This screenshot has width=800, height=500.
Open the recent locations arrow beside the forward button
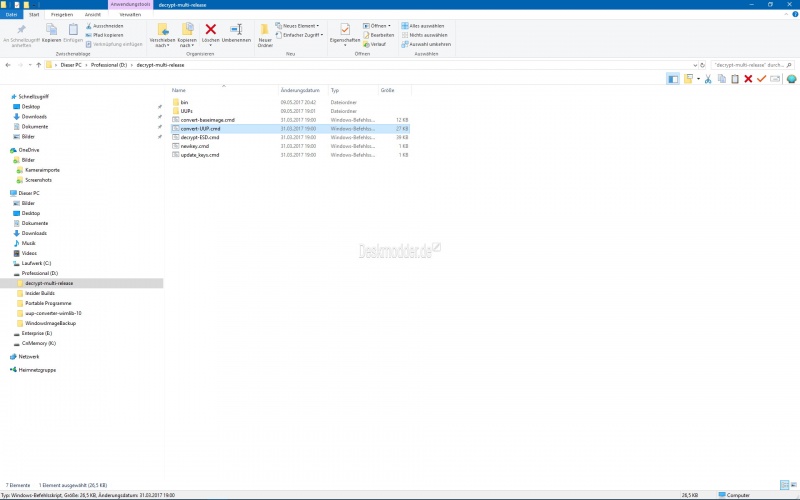click(x=30, y=65)
